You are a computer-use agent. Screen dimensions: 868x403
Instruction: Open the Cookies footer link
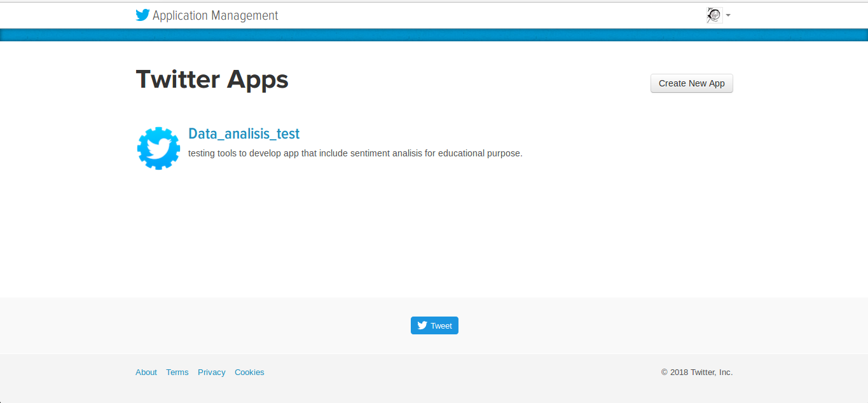pos(249,372)
